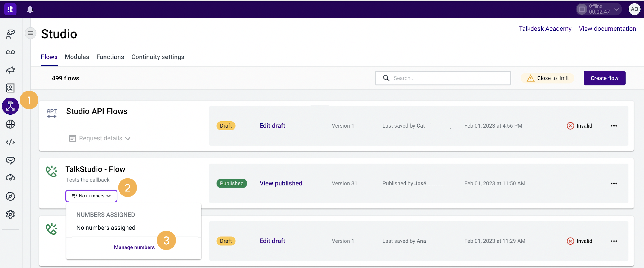This screenshot has height=268, width=644.
Task: Click the Create flow button
Action: coord(604,78)
